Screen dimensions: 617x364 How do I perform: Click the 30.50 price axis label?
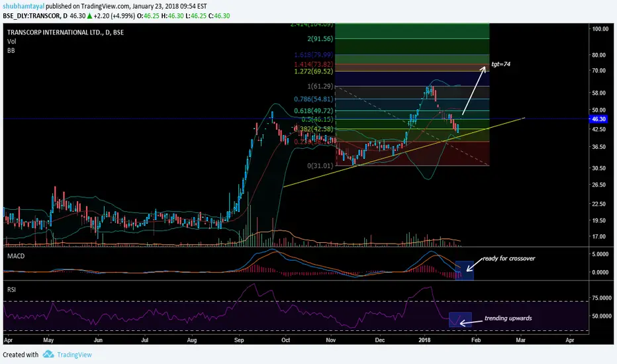pos(600,167)
